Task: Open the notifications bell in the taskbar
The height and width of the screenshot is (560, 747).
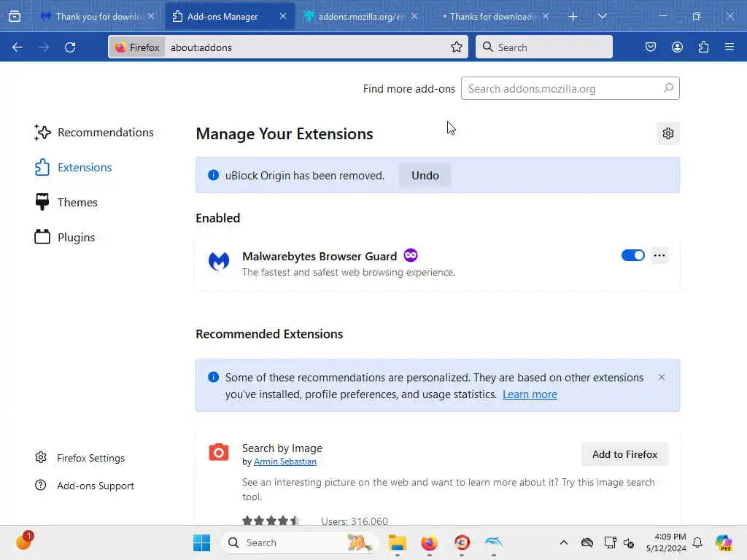Action: tap(697, 542)
